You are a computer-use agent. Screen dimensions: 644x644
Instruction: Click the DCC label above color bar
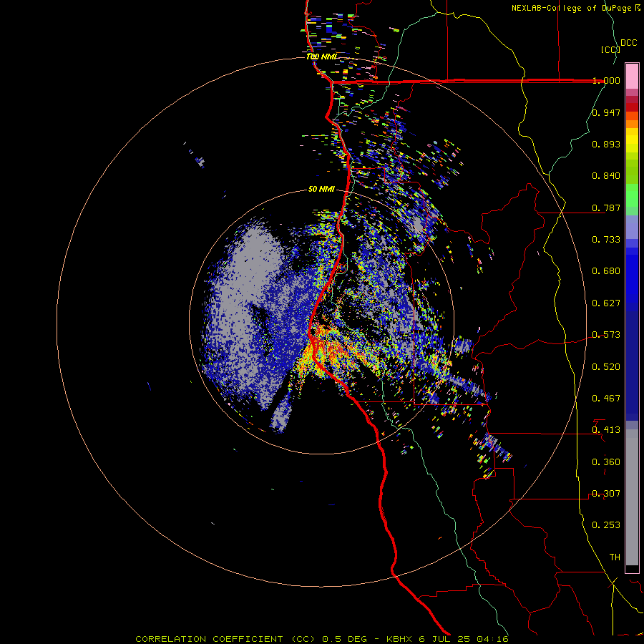coord(628,43)
